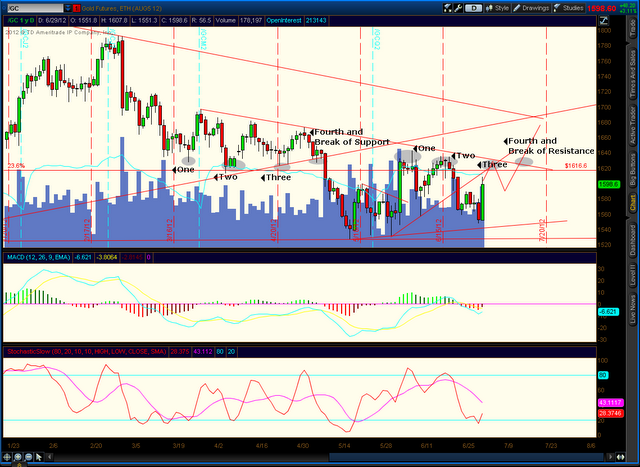Open the Style menu
Screen dimensions: 640x467
click(x=498, y=8)
